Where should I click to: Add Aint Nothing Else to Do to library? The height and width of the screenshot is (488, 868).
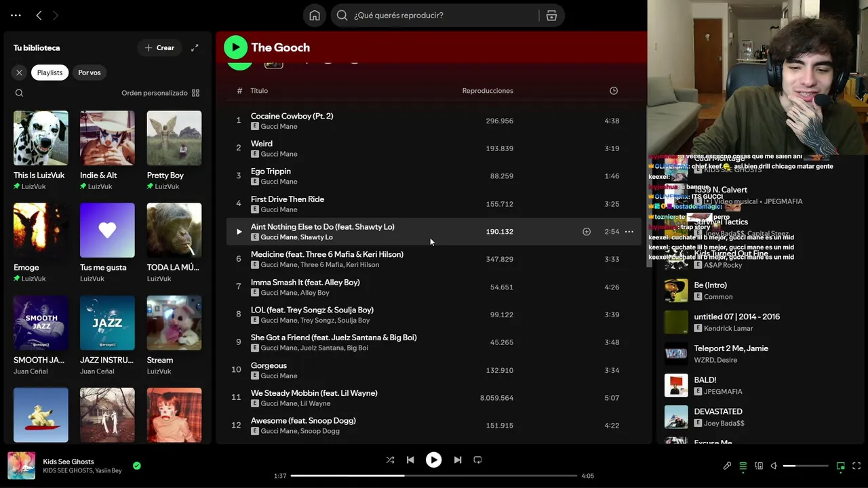[x=587, y=232]
